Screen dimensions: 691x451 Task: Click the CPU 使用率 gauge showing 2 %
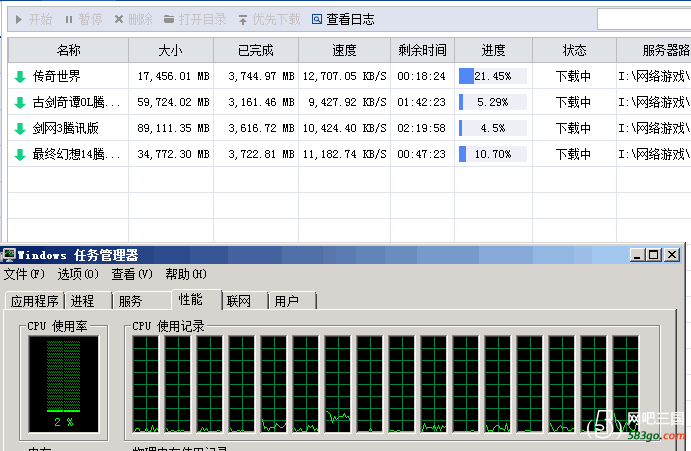point(63,384)
